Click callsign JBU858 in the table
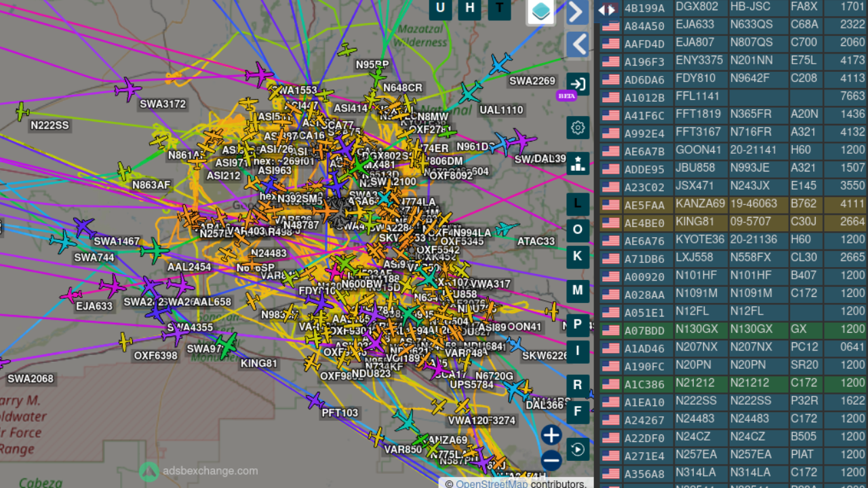 point(696,168)
